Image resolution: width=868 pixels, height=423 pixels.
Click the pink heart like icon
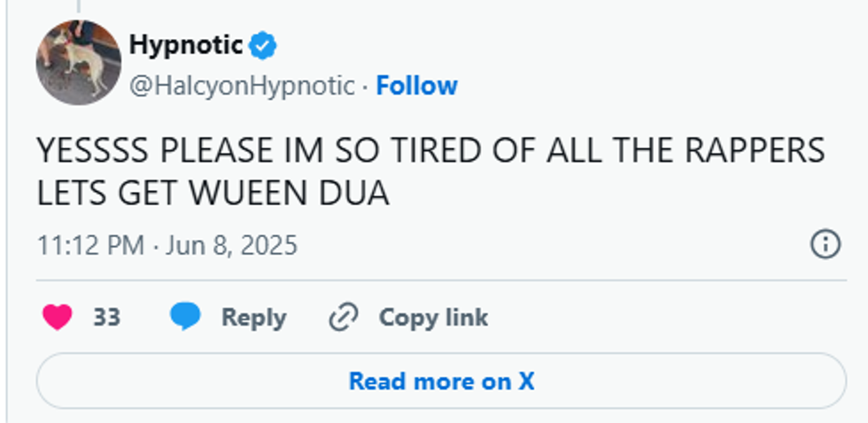[58, 317]
